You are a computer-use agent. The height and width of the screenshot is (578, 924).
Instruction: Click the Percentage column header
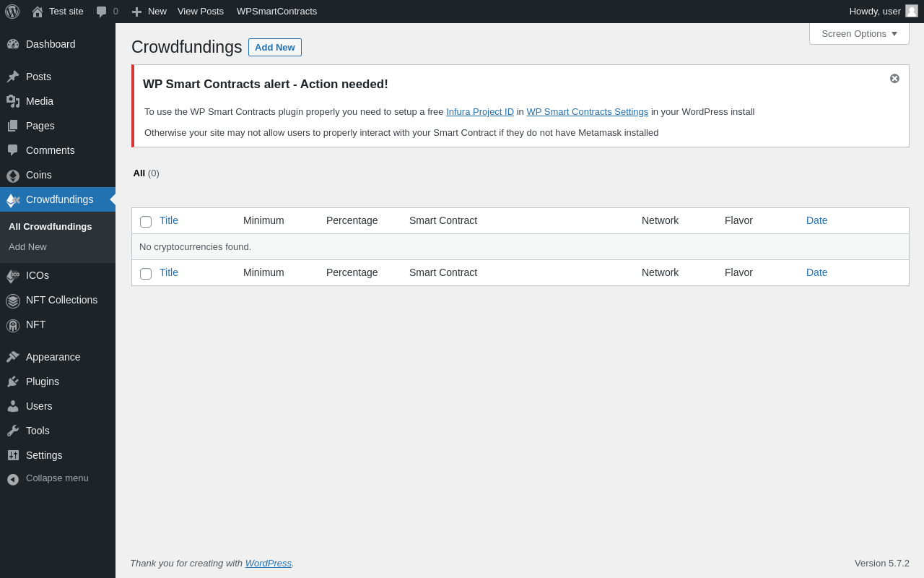352,220
